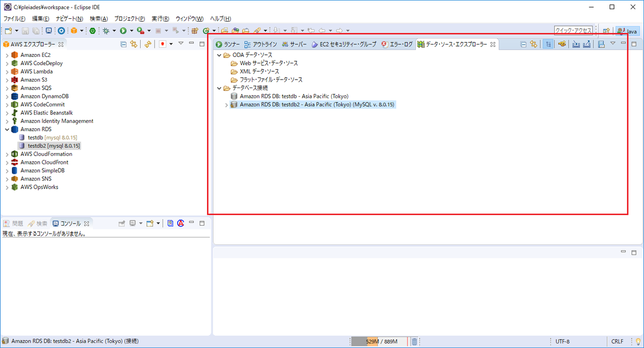Click the yellow connection icon in Data Source Explorer
Image resolution: width=644 pixels, height=348 pixels.
tap(562, 44)
